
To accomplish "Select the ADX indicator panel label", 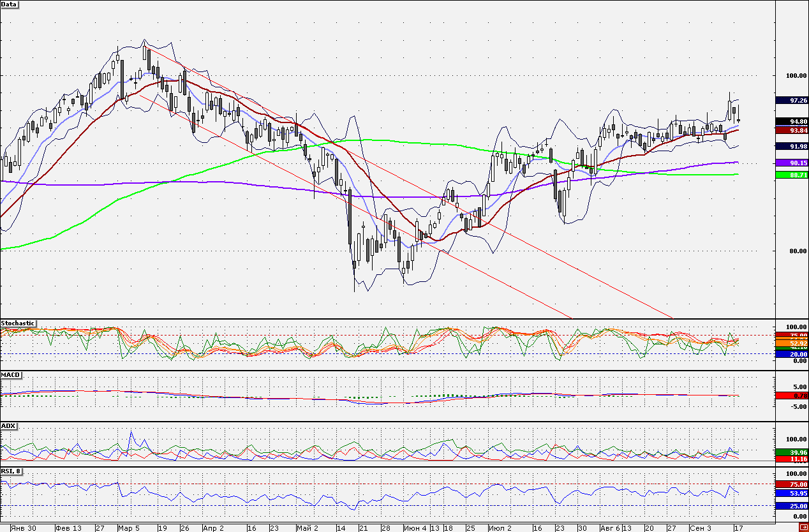I will [x=8, y=425].
